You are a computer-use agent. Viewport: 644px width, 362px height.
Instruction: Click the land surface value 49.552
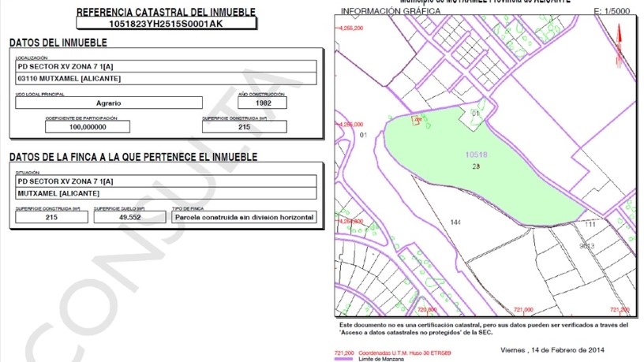click(129, 217)
